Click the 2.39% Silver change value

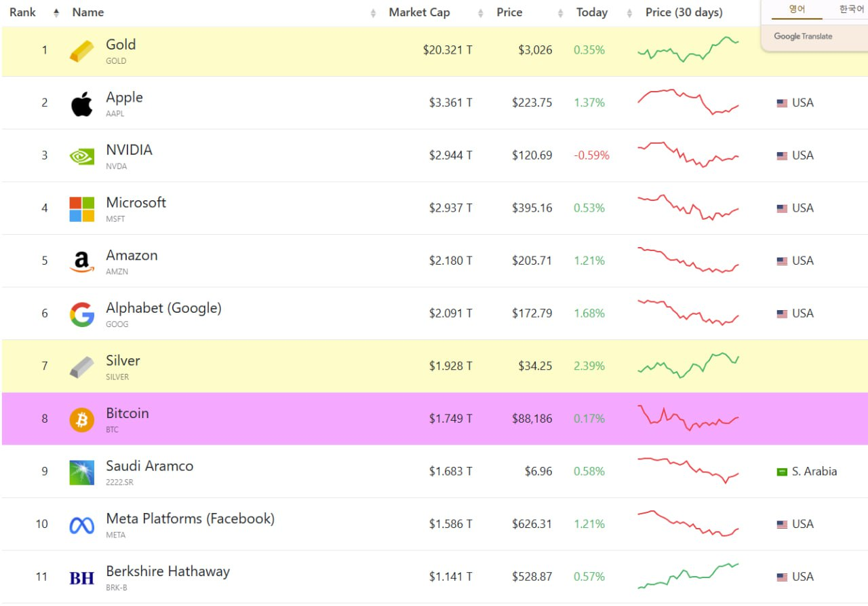[x=589, y=366]
